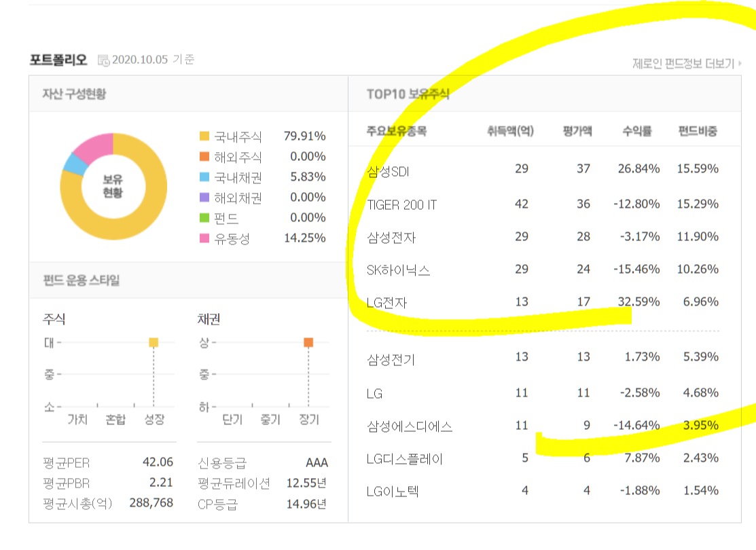Click the 평균PER value 42.06
This screenshot has height=550, width=756.
pyautogui.click(x=158, y=462)
